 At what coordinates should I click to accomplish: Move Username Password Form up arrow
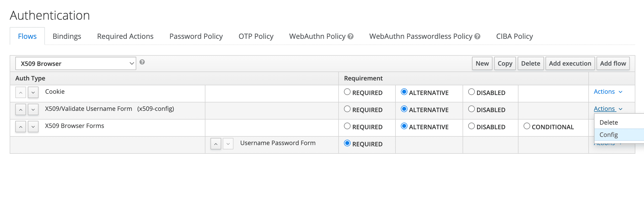click(x=216, y=144)
